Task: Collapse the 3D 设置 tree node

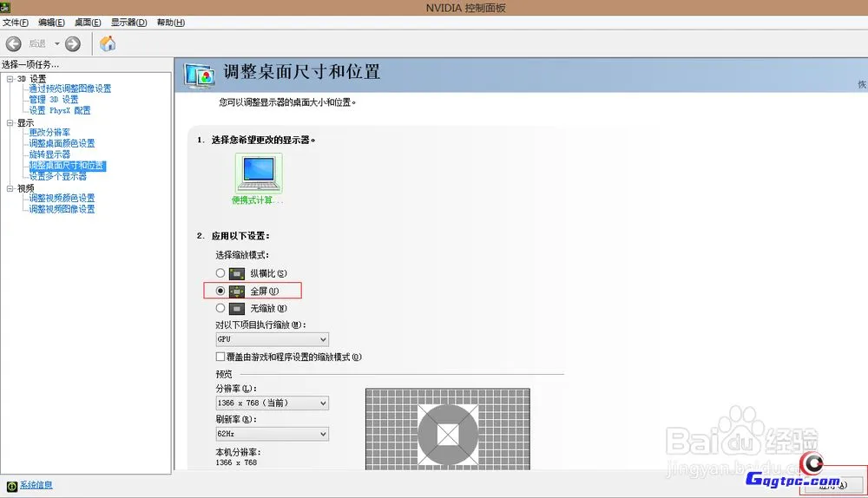Action: (x=10, y=79)
